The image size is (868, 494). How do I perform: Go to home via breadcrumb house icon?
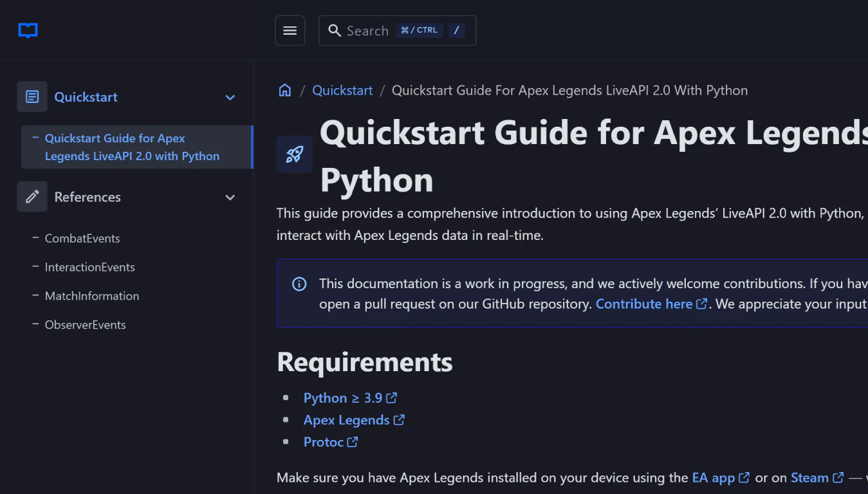tap(285, 90)
